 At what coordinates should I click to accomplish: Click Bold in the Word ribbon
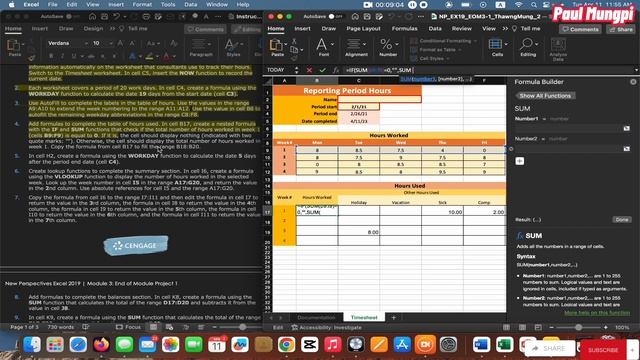coord(51,56)
